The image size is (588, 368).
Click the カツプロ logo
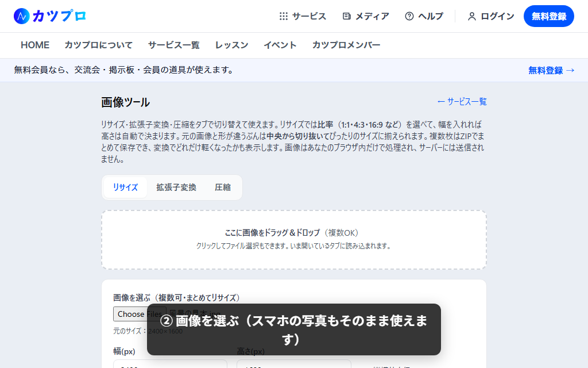(x=50, y=16)
